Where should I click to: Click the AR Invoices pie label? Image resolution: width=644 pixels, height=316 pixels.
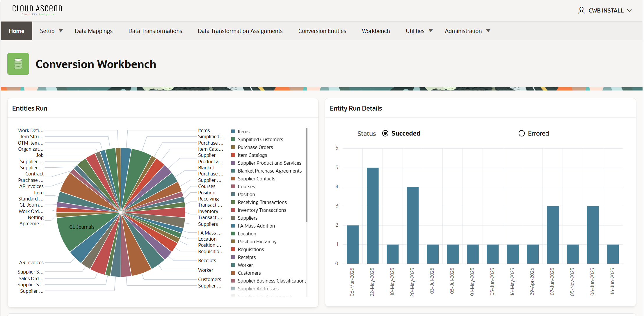tap(31, 262)
